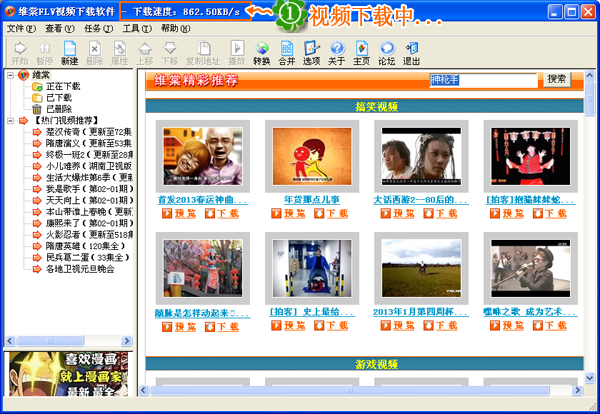Create a new task with 新建 icon

click(70, 53)
